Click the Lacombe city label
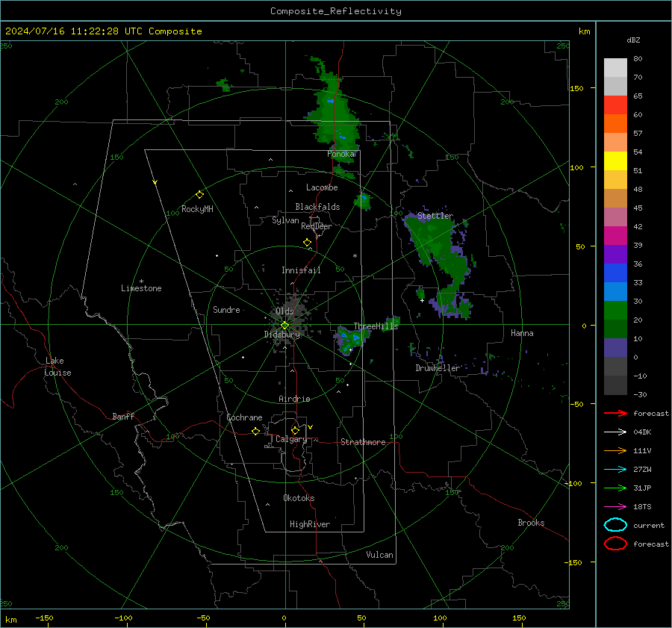 tap(322, 187)
